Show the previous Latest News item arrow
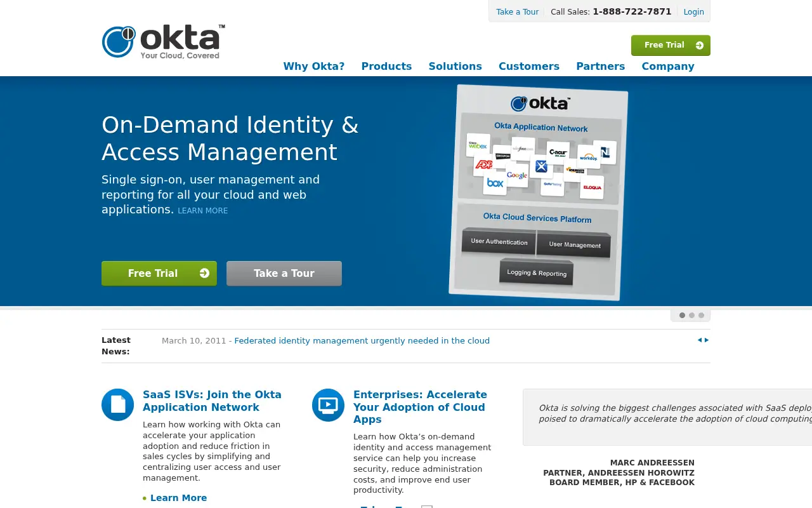 tap(700, 340)
